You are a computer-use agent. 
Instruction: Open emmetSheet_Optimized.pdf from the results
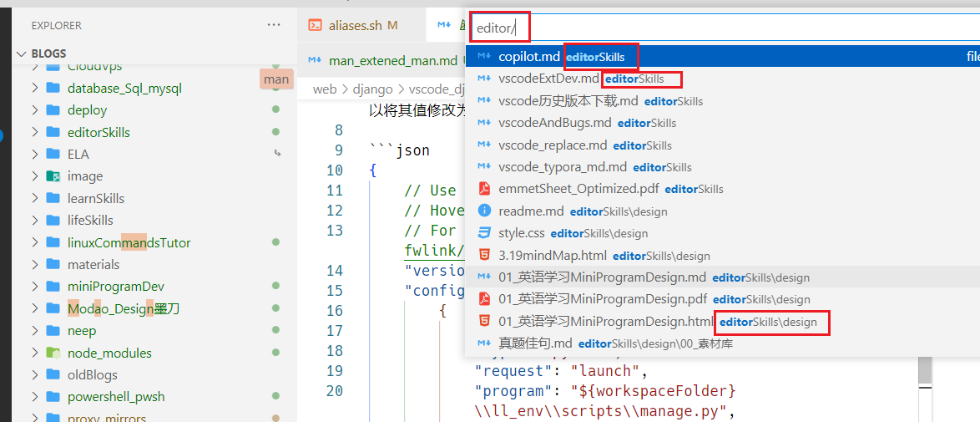coord(723,189)
